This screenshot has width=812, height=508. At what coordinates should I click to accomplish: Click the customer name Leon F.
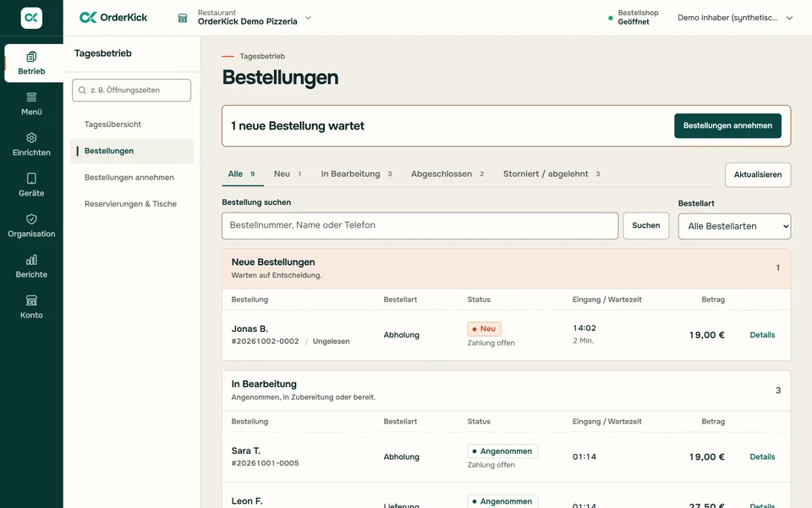pyautogui.click(x=247, y=500)
